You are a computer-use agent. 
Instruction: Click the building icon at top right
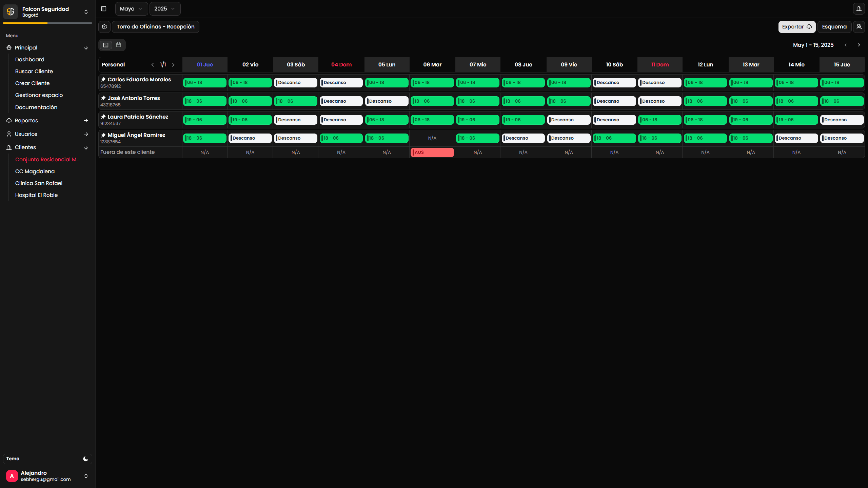(x=859, y=9)
